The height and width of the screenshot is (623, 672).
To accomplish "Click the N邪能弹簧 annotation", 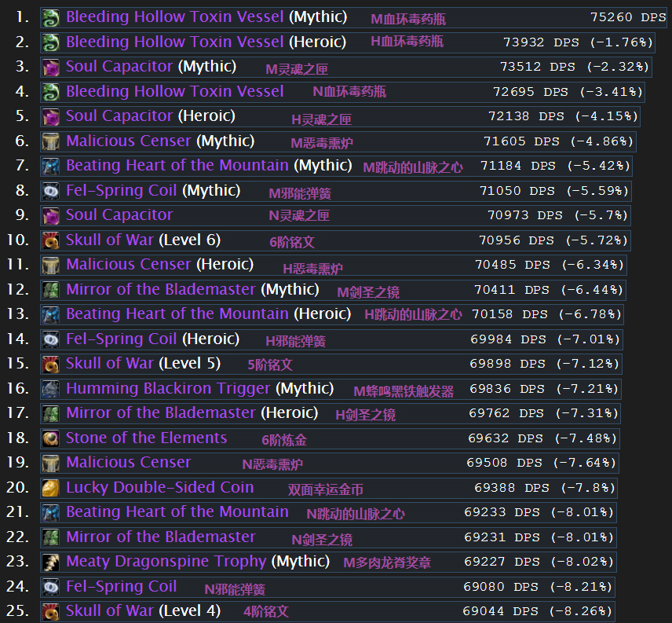I will (235, 589).
